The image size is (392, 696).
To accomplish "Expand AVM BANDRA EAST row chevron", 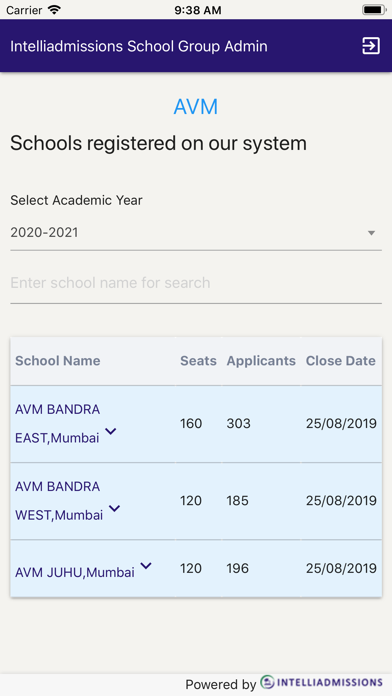I will point(111,431).
